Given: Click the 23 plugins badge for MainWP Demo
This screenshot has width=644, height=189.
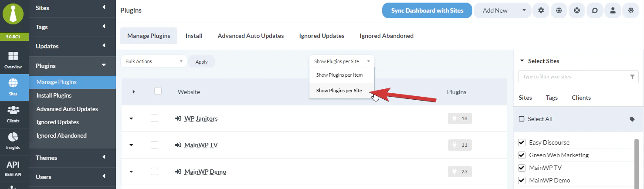Looking at the screenshot, I should [460, 172].
